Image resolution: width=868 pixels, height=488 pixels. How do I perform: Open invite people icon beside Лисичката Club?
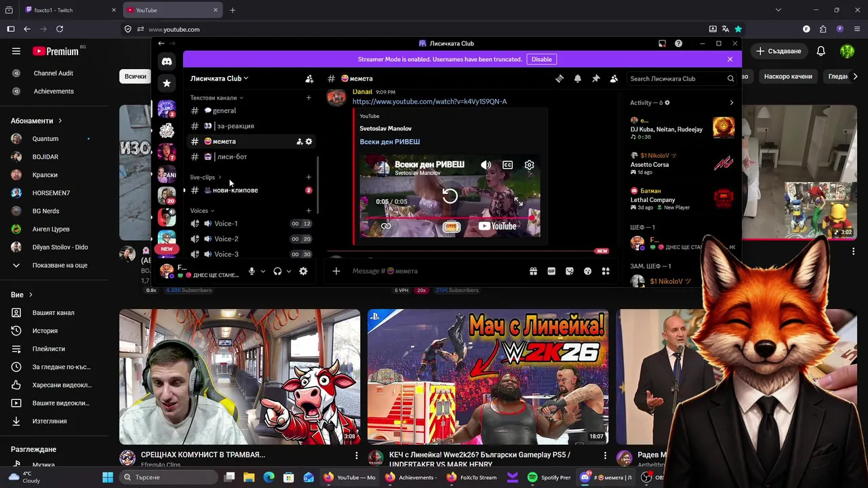tap(309, 79)
